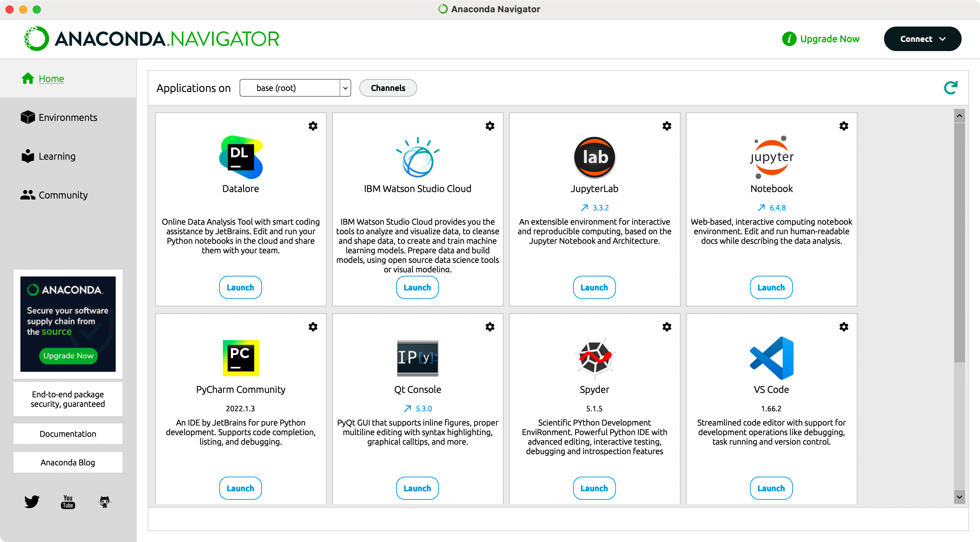Launch Datalore
The image size is (980, 542).
pyautogui.click(x=240, y=287)
